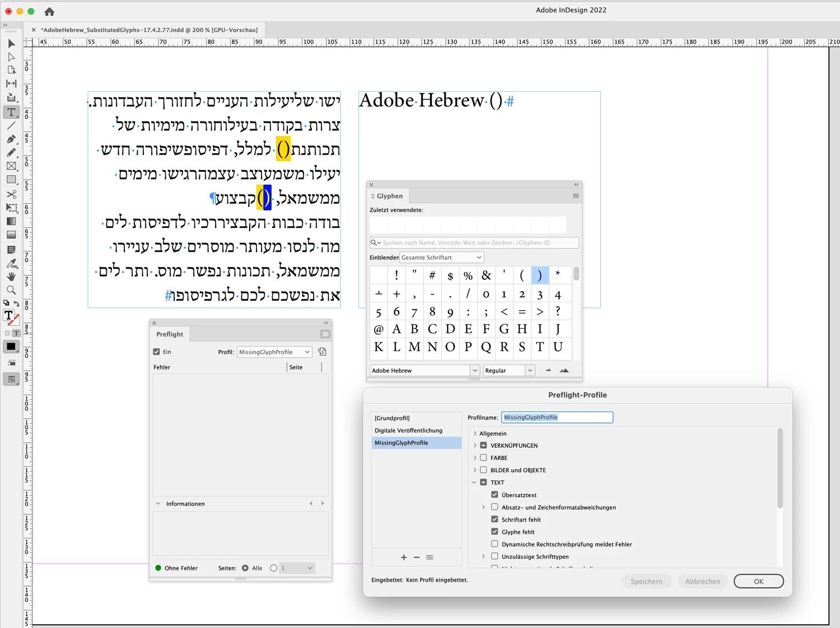Select the Rectangle Frame tool
The width and height of the screenshot is (840, 628).
(x=11, y=166)
